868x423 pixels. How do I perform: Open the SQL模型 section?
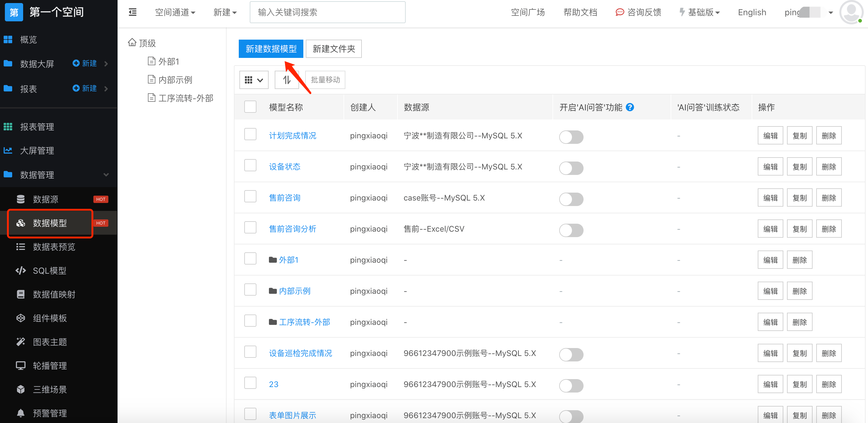coord(50,270)
